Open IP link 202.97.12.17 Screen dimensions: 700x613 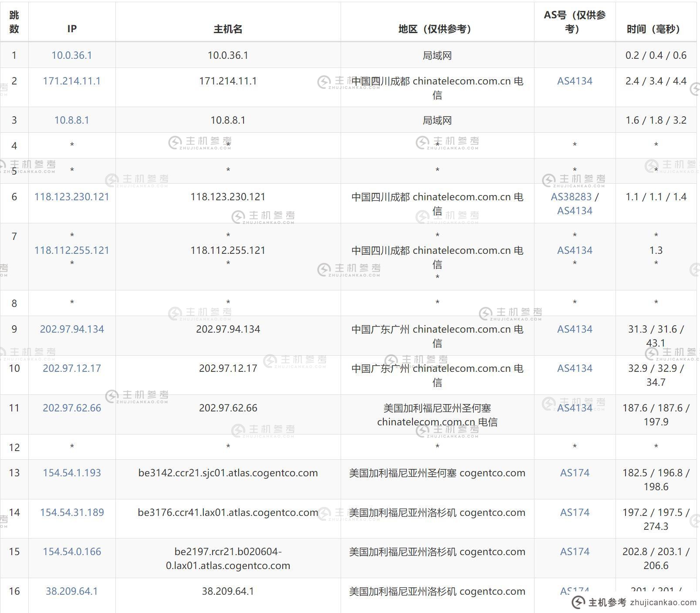coord(71,368)
